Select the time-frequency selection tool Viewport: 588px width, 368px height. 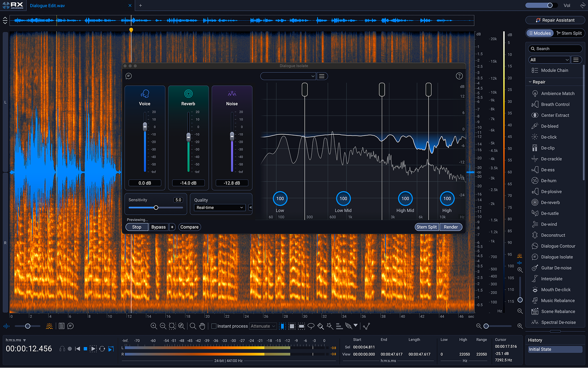click(292, 326)
